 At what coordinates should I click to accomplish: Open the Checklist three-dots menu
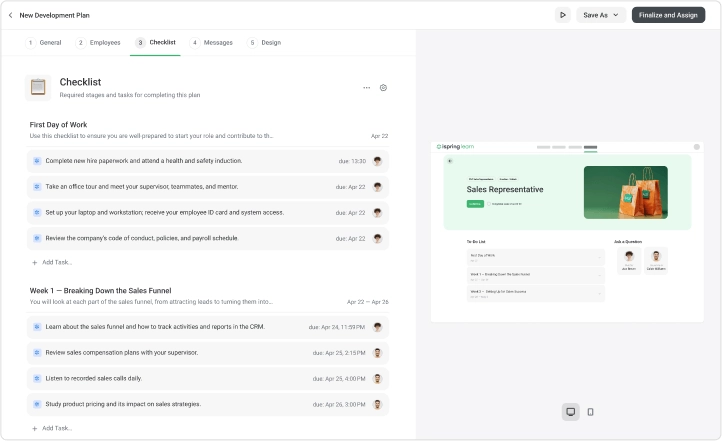click(x=367, y=87)
